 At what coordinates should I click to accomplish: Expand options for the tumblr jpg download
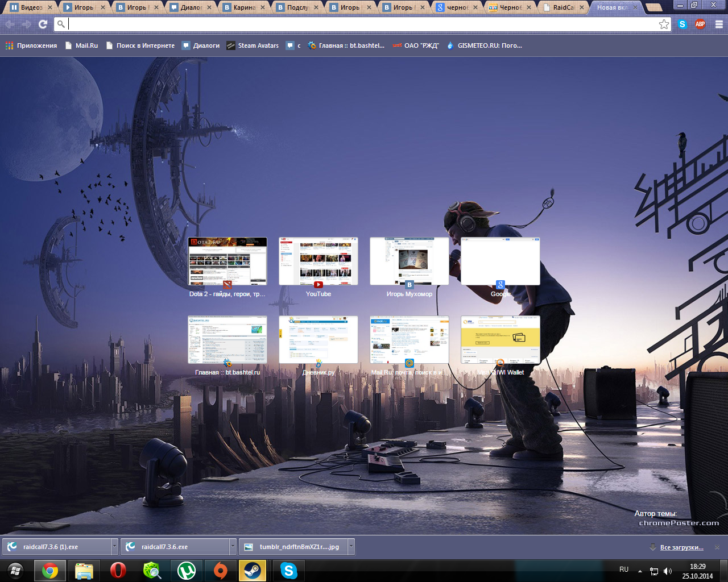pos(351,547)
